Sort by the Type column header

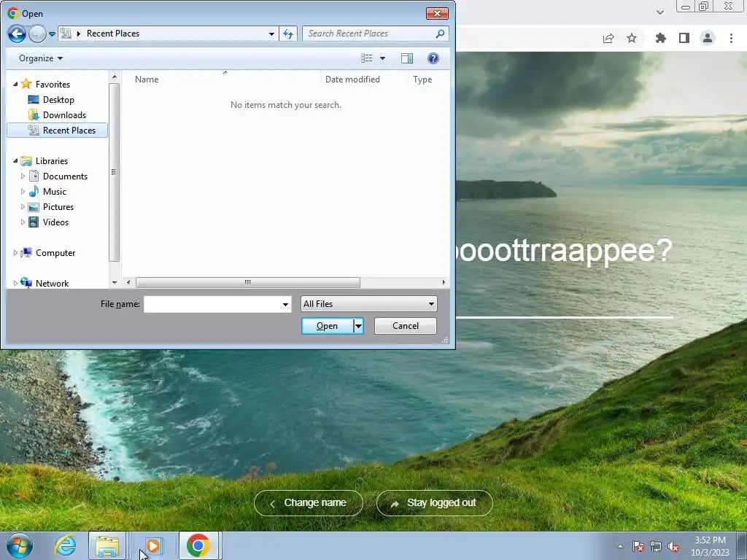pos(422,79)
